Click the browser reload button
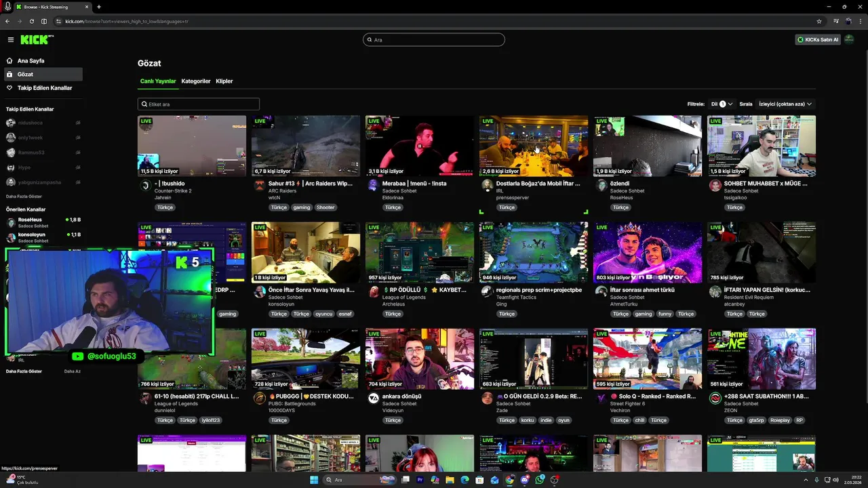 click(31, 21)
